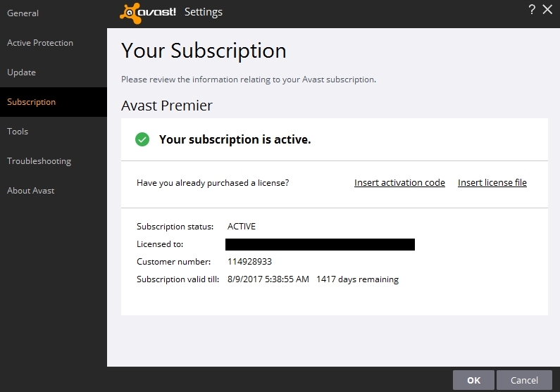This screenshot has width=560, height=392.
Task: Navigate to Troubleshooting settings
Action: (39, 161)
